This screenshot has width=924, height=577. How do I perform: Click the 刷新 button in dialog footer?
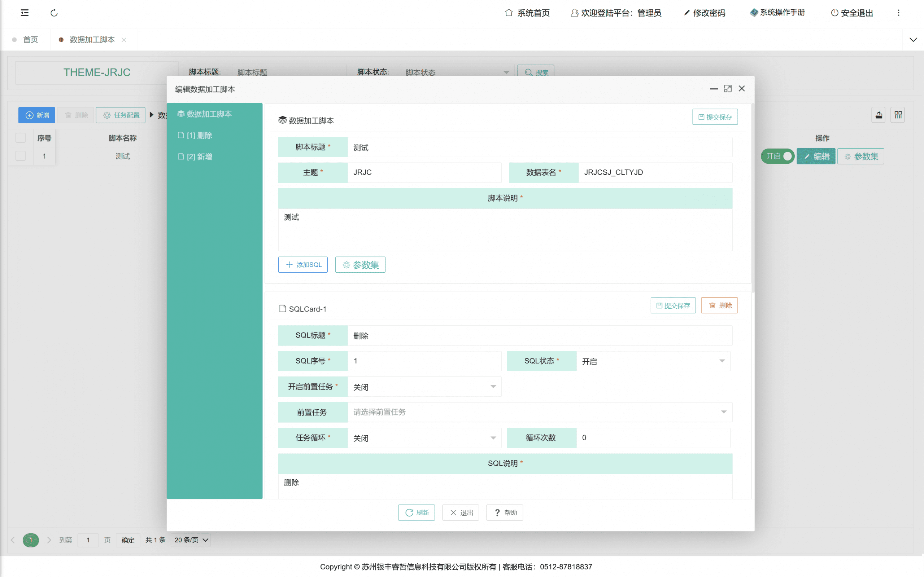tap(416, 512)
